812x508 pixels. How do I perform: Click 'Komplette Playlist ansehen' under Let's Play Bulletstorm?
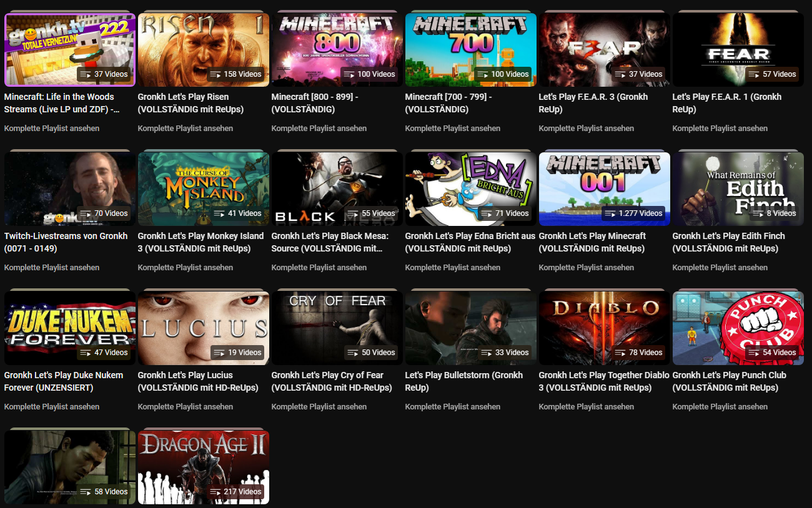[452, 407]
